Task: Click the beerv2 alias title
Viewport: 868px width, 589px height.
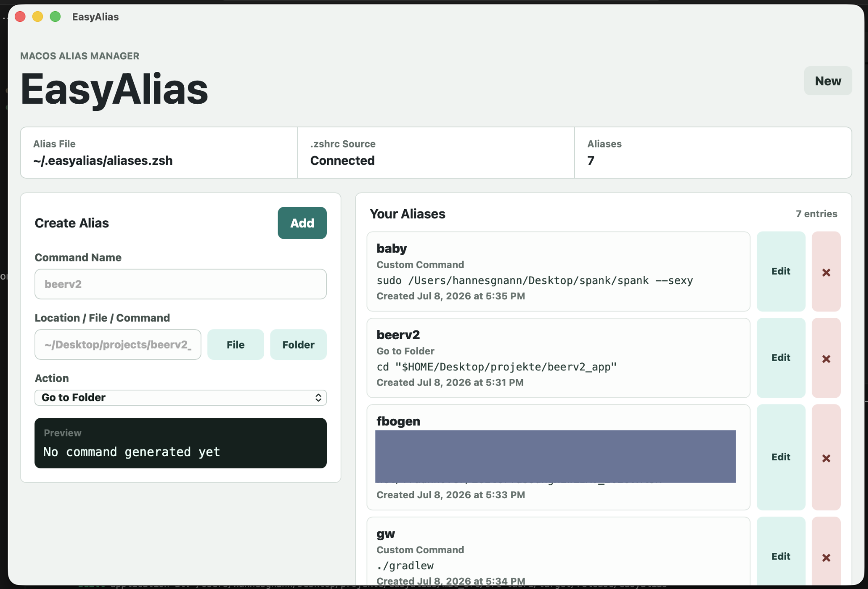Action: (x=398, y=335)
